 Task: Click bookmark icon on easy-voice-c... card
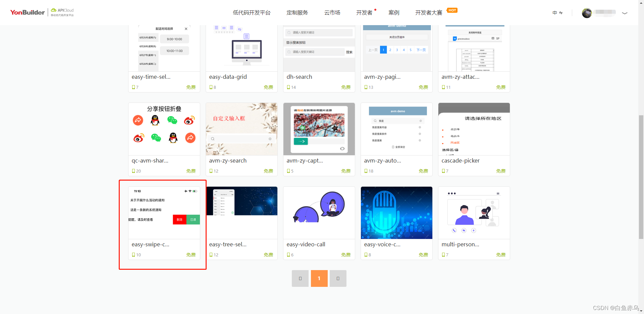(x=366, y=255)
